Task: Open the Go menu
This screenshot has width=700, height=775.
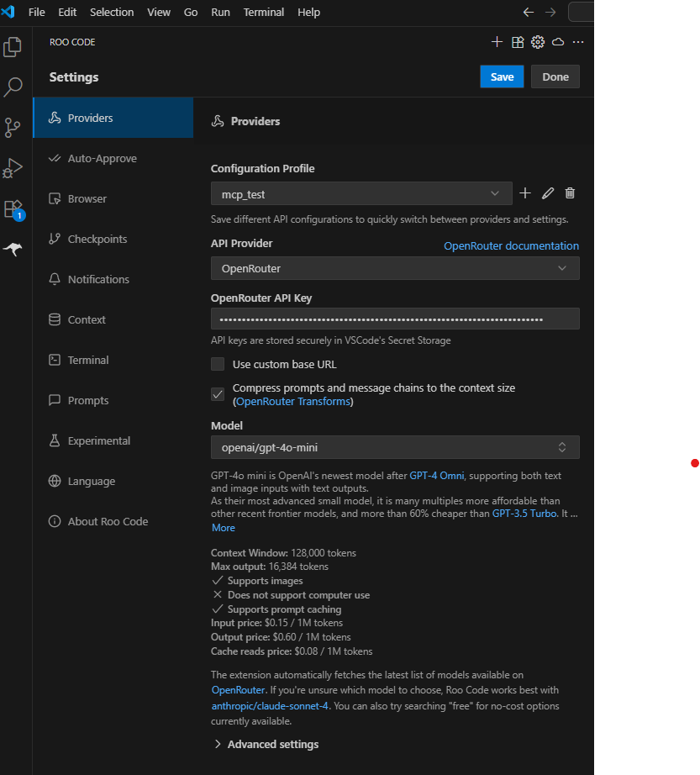Action: (x=191, y=13)
